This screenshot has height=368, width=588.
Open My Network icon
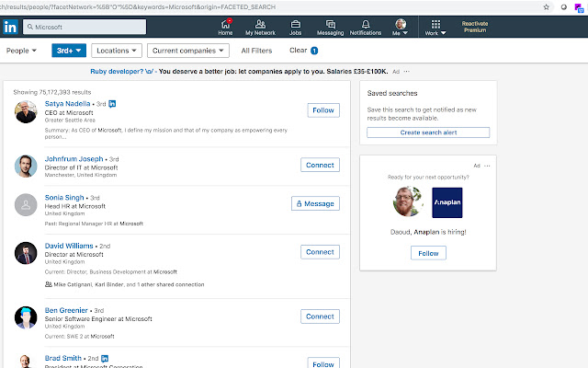(260, 23)
